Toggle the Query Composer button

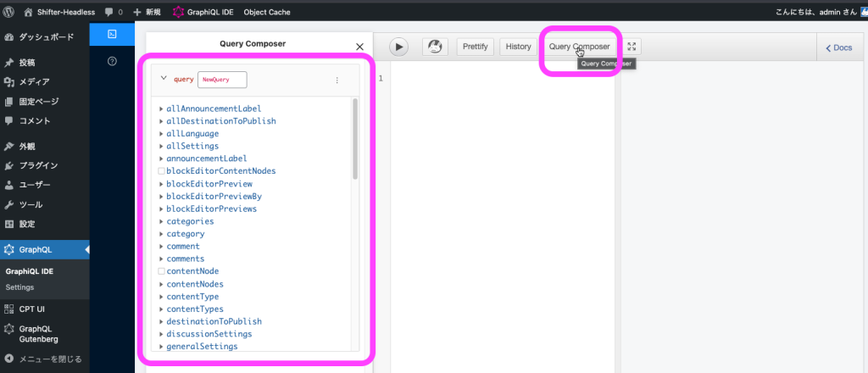[x=580, y=47]
